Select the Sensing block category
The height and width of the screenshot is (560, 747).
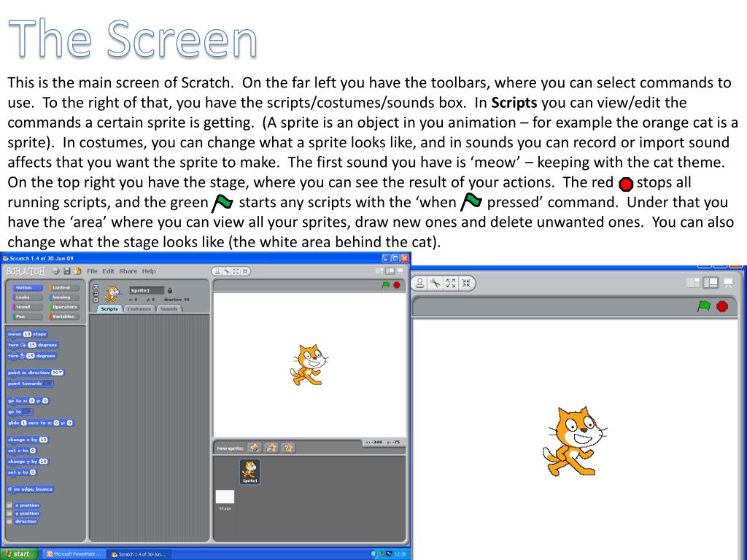[64, 297]
